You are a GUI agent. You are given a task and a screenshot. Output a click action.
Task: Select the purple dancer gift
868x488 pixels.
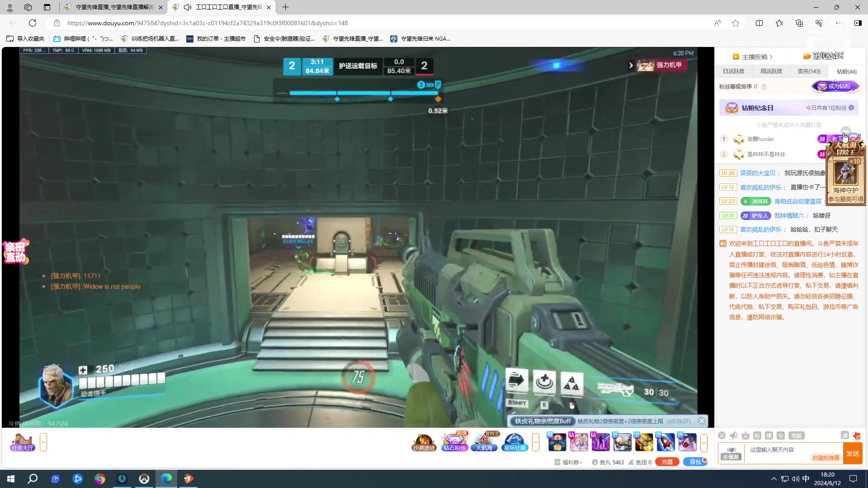[600, 442]
